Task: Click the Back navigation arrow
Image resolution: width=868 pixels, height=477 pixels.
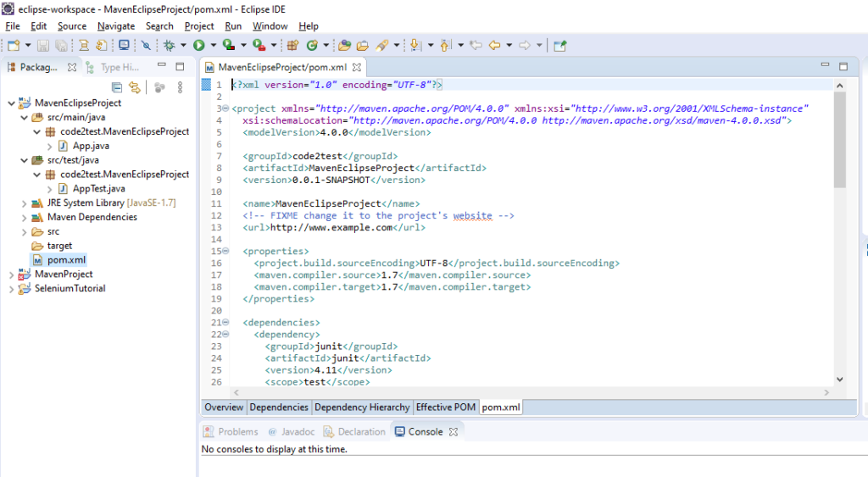Action: pos(495,46)
